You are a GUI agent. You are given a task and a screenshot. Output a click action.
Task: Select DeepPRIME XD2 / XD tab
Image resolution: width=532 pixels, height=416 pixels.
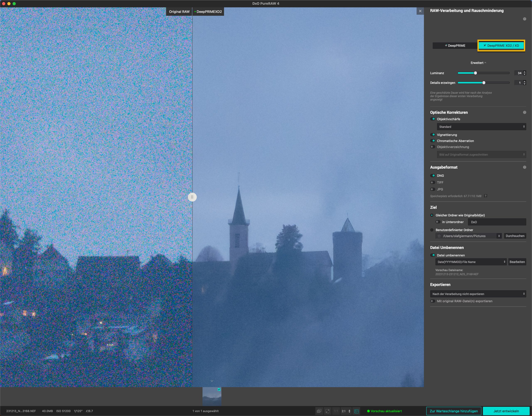coord(501,46)
